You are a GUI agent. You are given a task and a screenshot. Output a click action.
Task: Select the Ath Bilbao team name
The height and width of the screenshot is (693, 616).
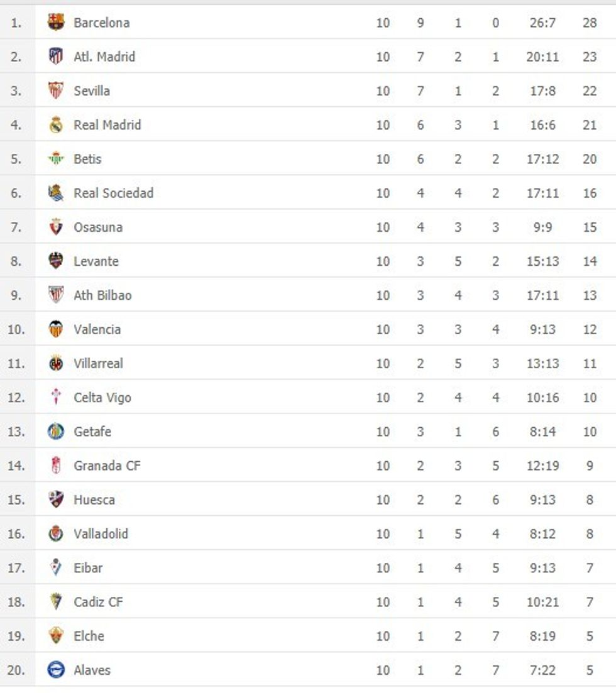tap(102, 295)
